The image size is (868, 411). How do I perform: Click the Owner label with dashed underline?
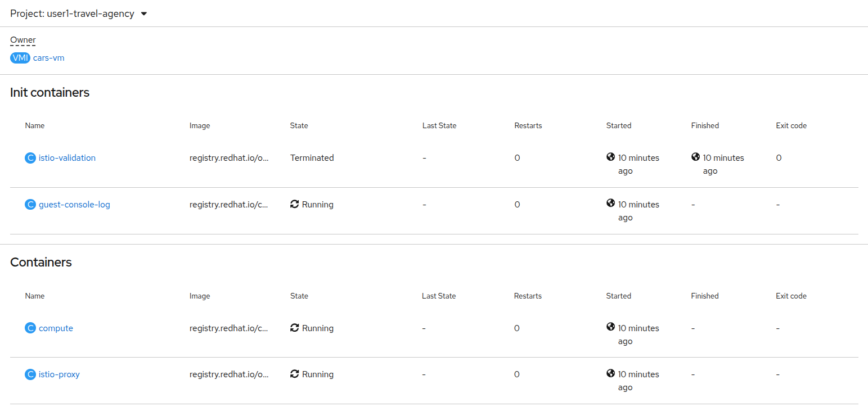(x=23, y=40)
